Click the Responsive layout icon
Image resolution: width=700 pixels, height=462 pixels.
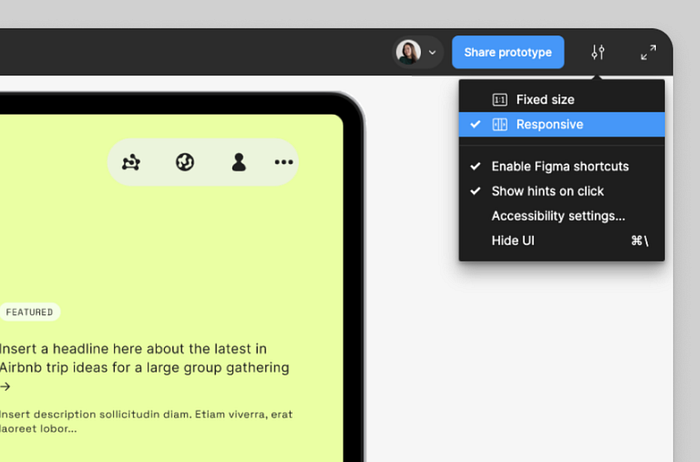point(500,125)
